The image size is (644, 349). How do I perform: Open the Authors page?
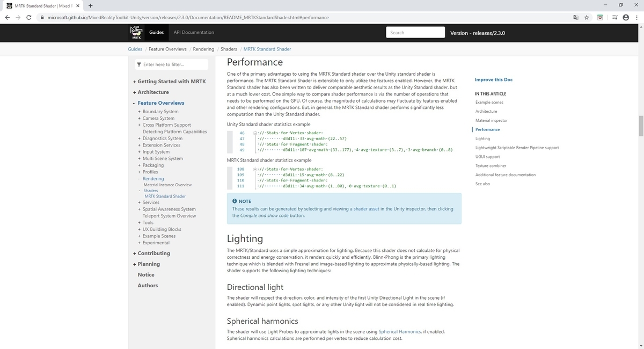click(x=148, y=286)
